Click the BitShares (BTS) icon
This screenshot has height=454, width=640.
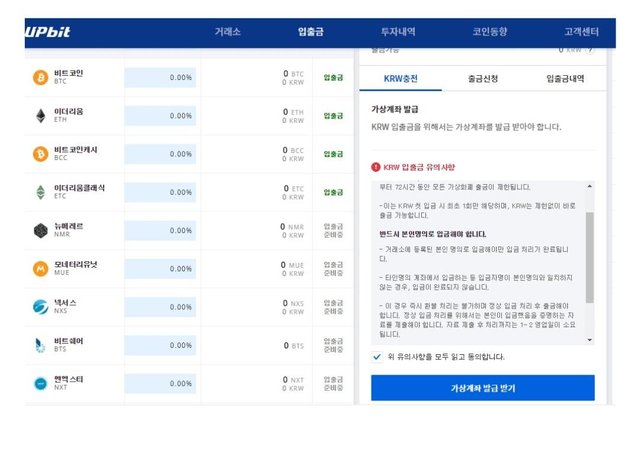click(40, 345)
